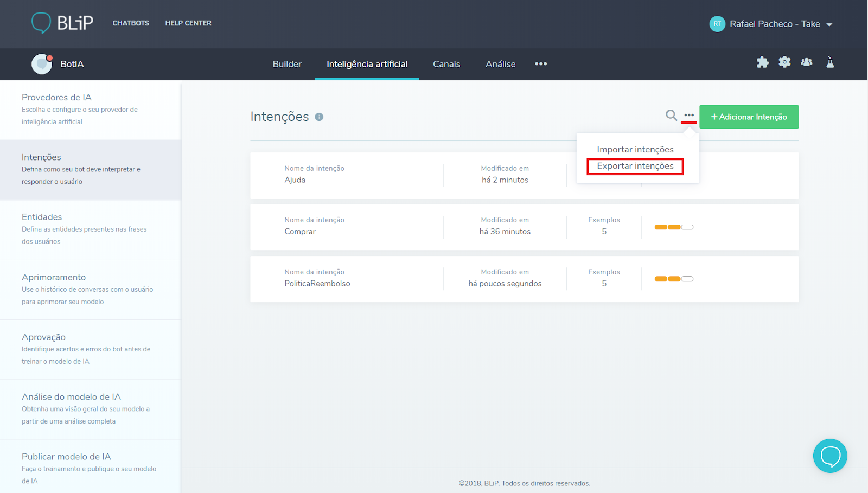Open the chat bubble widget
The height and width of the screenshot is (493, 868).
pyautogui.click(x=830, y=456)
